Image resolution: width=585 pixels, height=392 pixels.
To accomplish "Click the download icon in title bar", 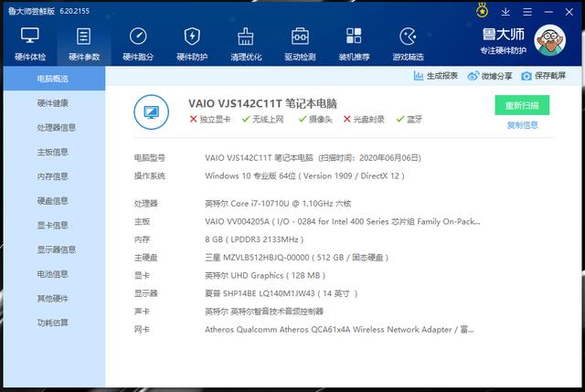I will coord(505,12).
